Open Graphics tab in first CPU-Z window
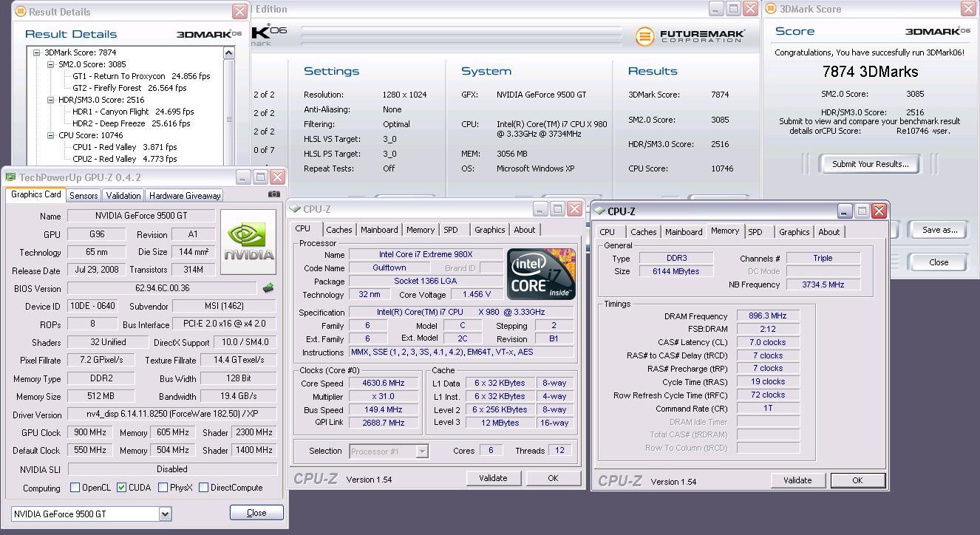 click(490, 230)
